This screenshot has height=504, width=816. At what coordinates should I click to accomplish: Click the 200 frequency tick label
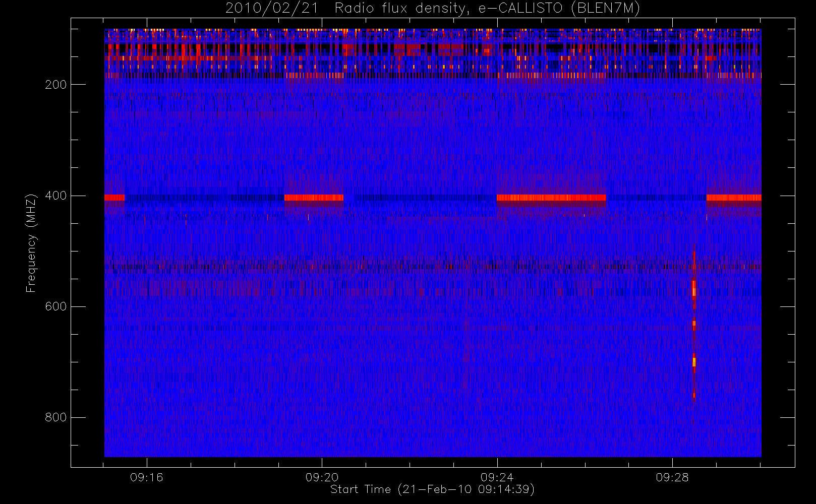coord(56,85)
